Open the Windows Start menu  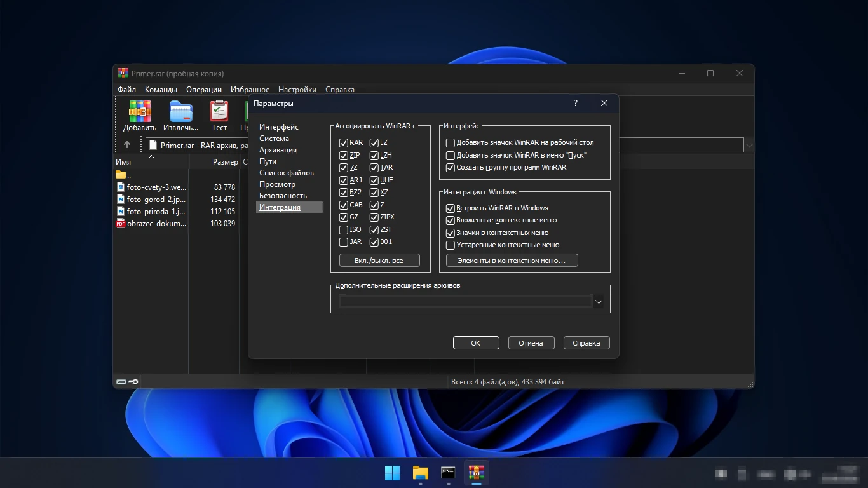[393, 473]
